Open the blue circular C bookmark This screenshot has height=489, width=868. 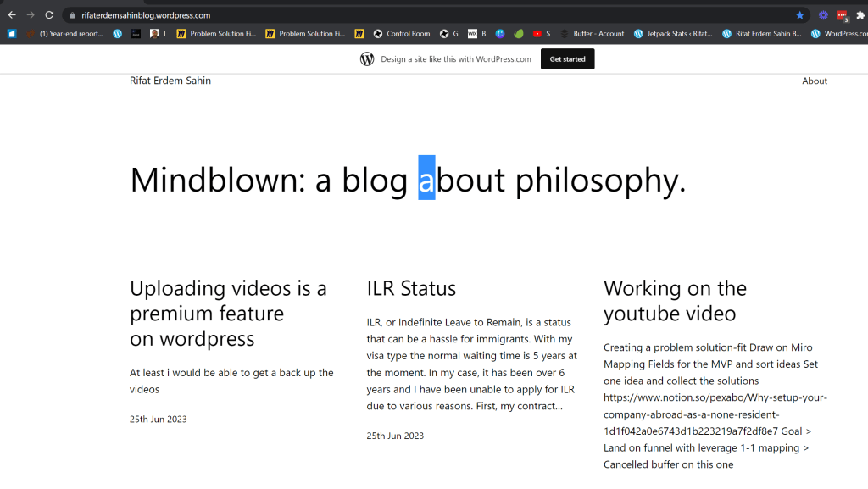click(500, 34)
